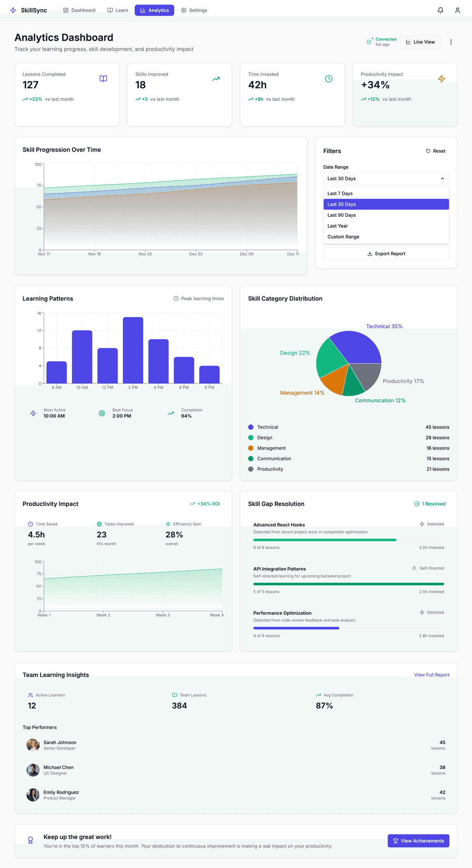The image size is (472, 868).
Task: Click the trend arrow icon on Skills Improved
Action: point(216,79)
